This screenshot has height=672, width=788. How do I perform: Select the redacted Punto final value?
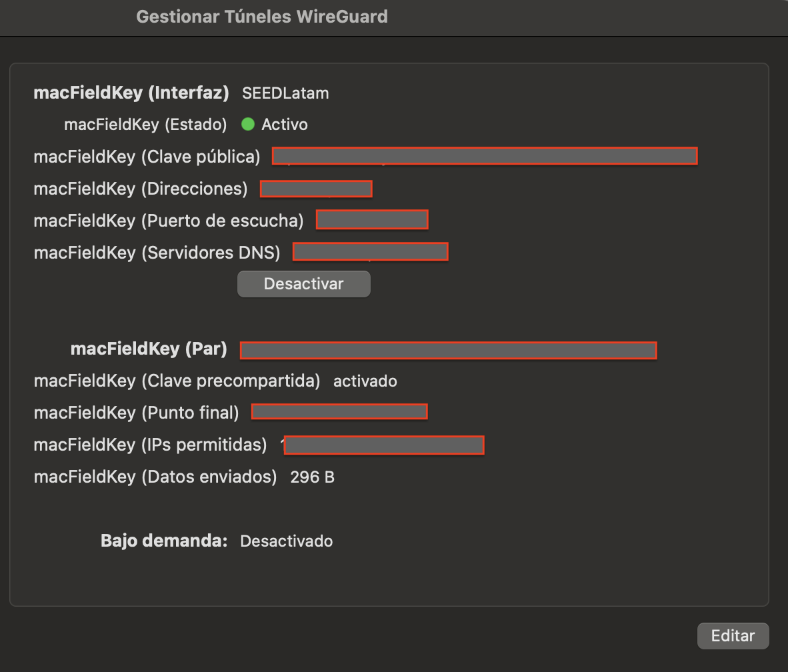[339, 412]
